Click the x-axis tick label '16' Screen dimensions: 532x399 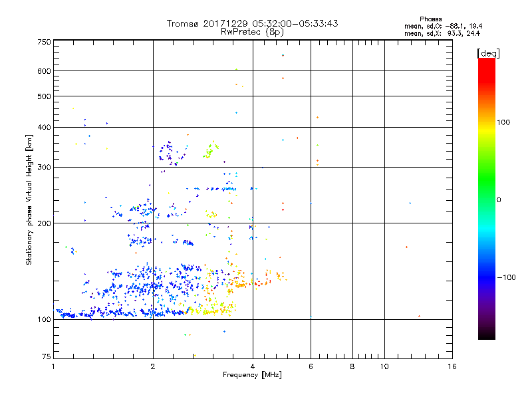452,366
